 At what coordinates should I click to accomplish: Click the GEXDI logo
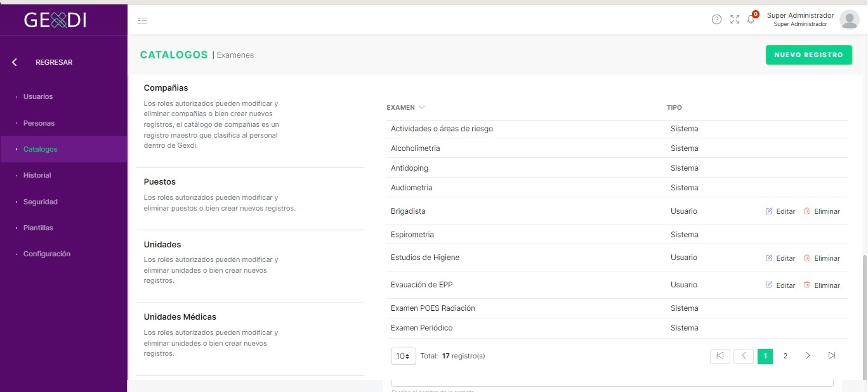tap(55, 20)
